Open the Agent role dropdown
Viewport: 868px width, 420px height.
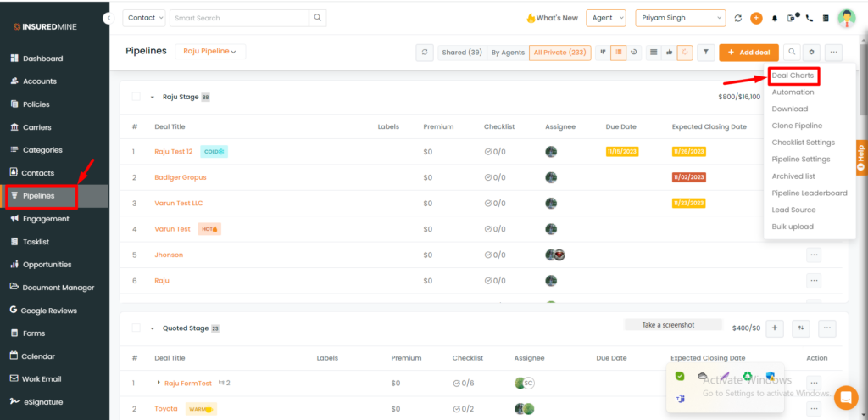(605, 18)
